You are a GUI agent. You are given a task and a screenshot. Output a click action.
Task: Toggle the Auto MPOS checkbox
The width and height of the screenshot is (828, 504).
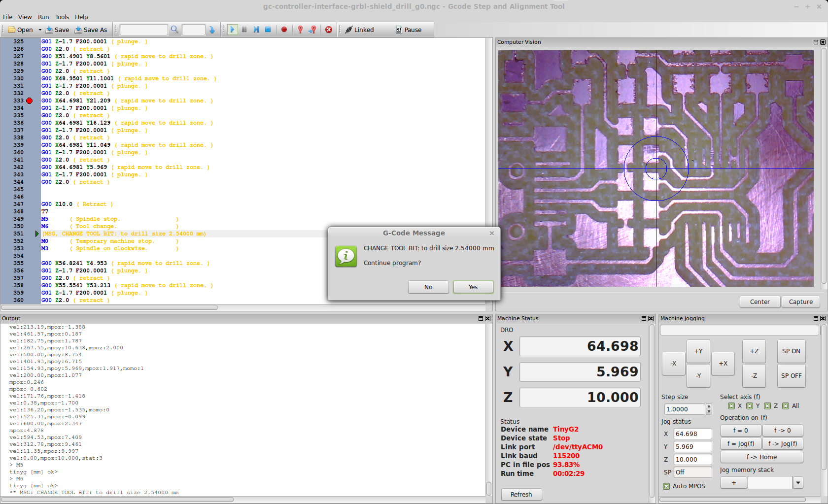tap(666, 486)
